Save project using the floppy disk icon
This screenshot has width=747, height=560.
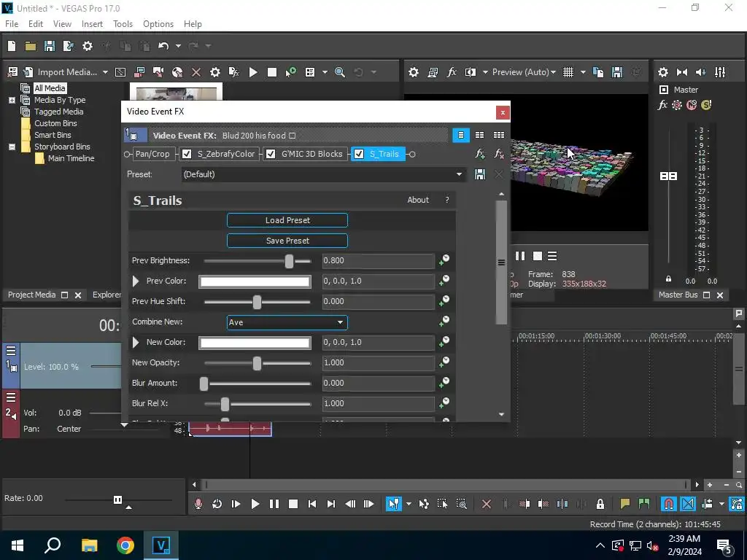(50, 46)
